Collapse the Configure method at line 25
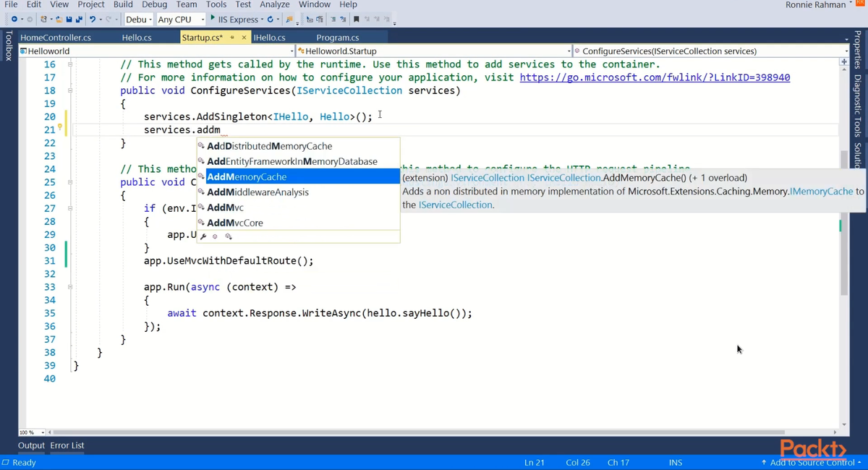868x470 pixels. point(70,182)
